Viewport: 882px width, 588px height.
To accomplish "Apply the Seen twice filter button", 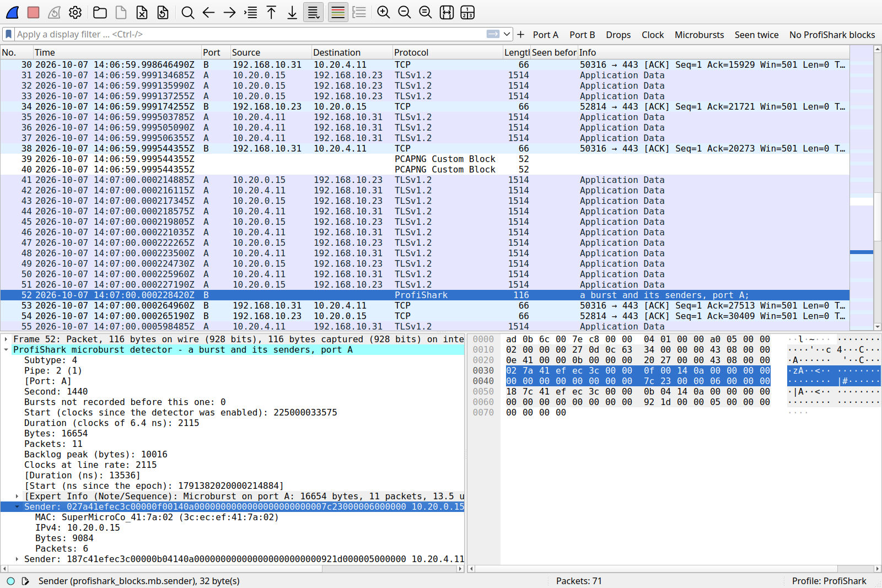I will [x=756, y=35].
